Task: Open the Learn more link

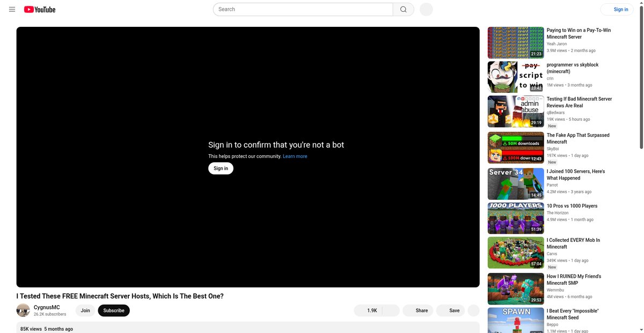Action: (295, 156)
